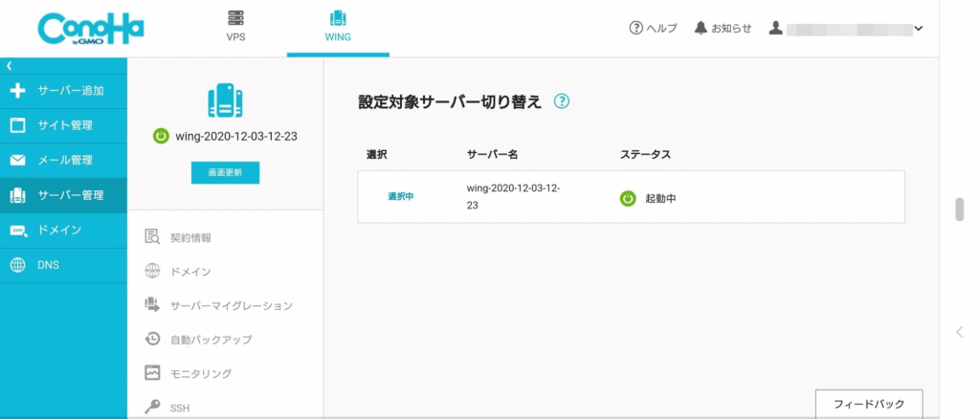Image resolution: width=980 pixels, height=419 pixels.
Task: Click the 選択中 link in server row
Action: 401,196
